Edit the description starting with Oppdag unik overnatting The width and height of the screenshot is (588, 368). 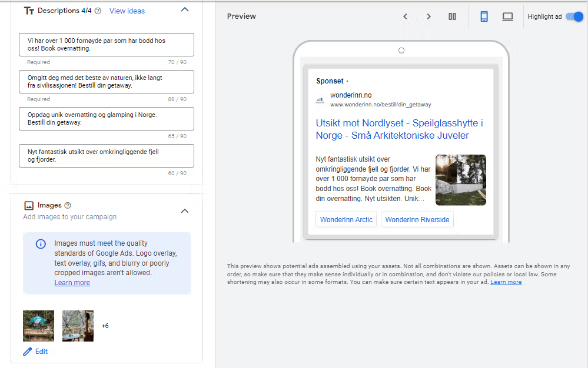pos(107,119)
